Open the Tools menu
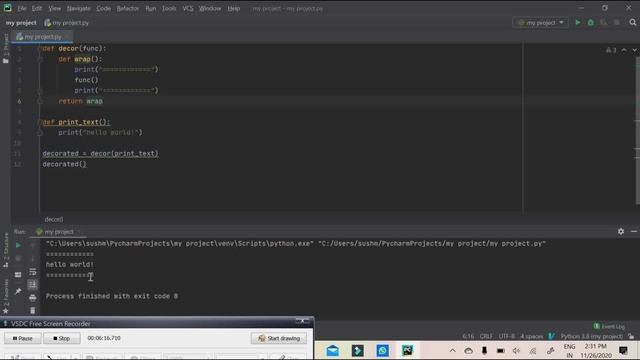This screenshot has width=640, height=360. [x=169, y=8]
